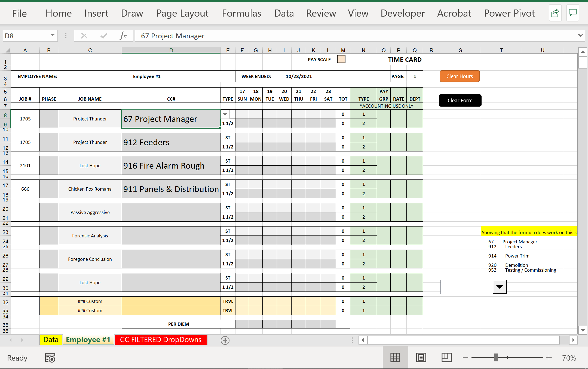Click the Insert Function fx icon
The height and width of the screenshot is (369, 588).
123,36
